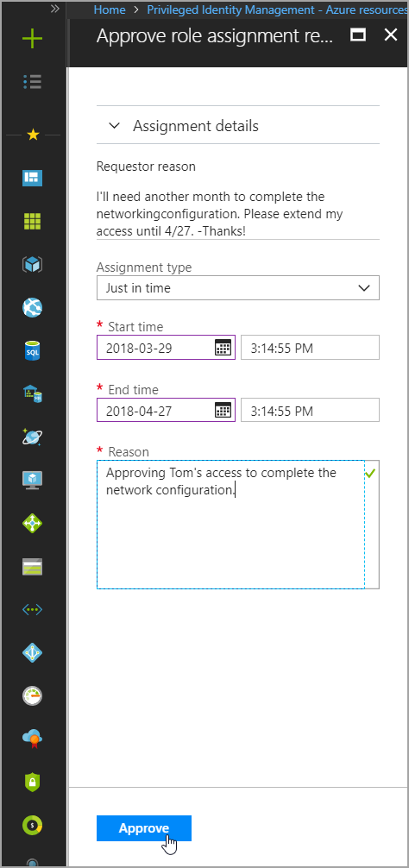
Task: Click the End time date field 2018-04-27
Action: coord(166,411)
